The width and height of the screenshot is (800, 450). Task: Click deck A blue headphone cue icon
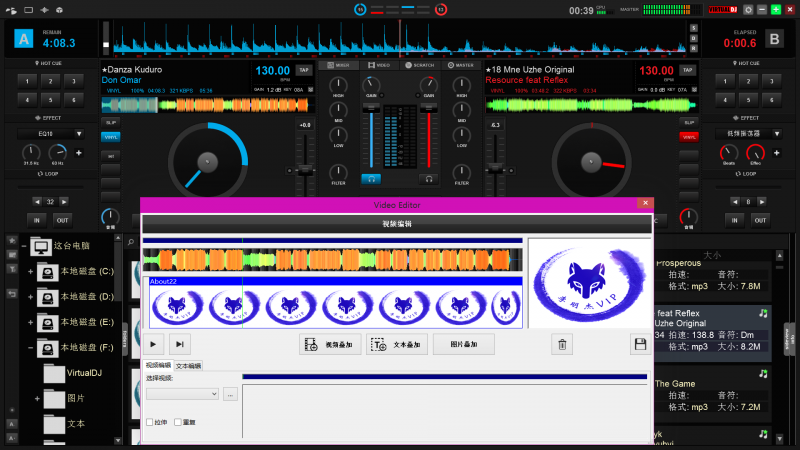click(x=372, y=179)
